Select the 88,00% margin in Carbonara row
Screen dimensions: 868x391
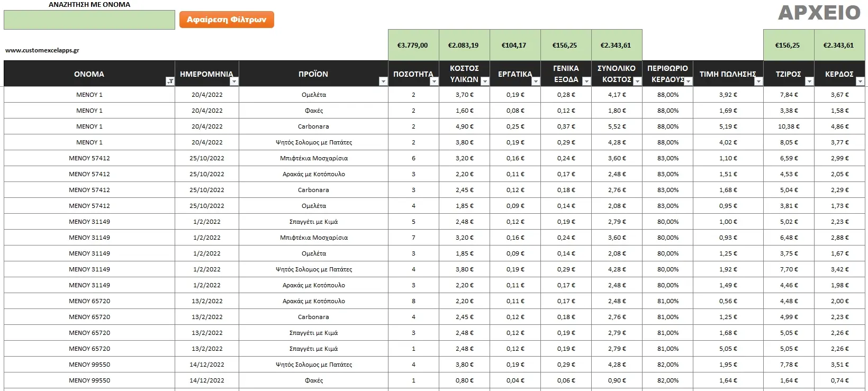[667, 126]
